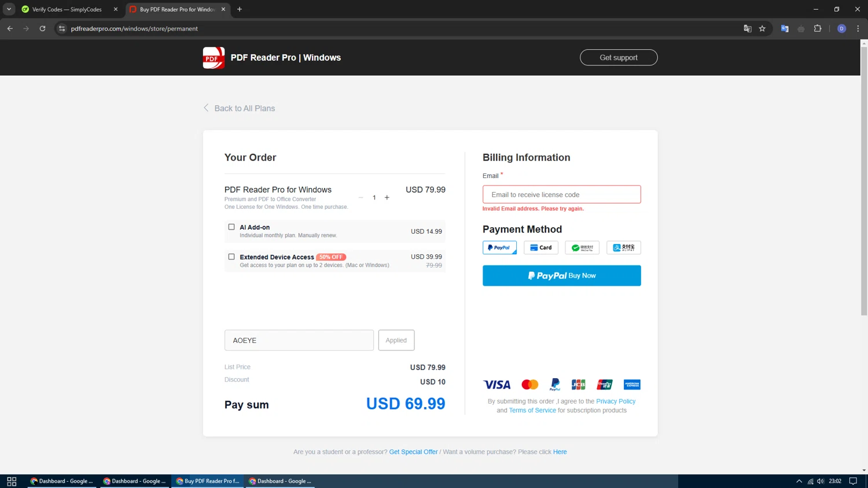Reload the page with refresh icon
The image size is (868, 488).
pos(42,28)
